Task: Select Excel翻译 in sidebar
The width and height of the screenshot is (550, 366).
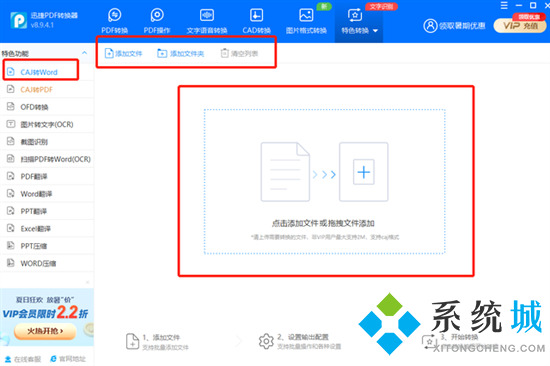Action: [47, 228]
